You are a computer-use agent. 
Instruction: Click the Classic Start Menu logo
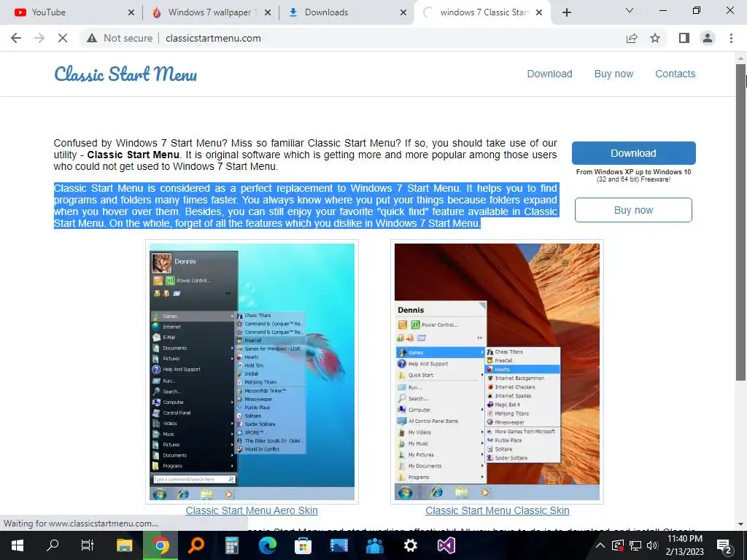tap(125, 74)
